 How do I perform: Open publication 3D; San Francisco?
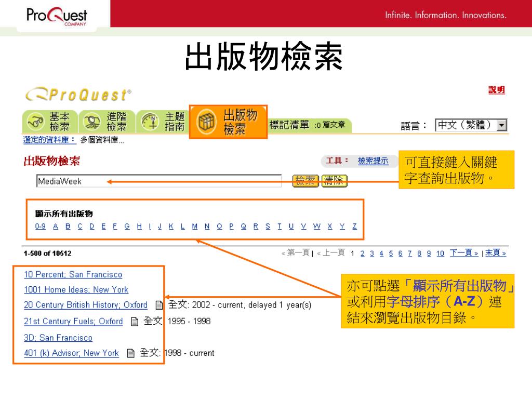58,338
